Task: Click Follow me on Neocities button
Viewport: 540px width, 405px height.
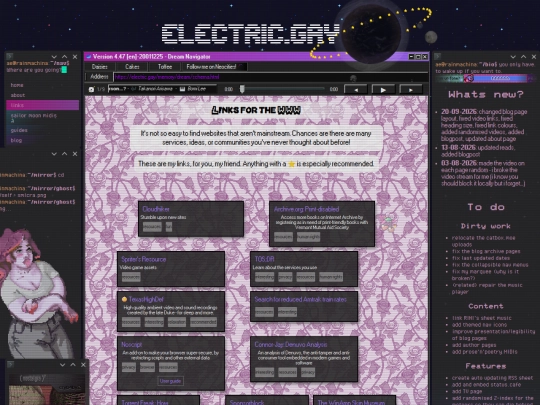Action: [x=214, y=67]
